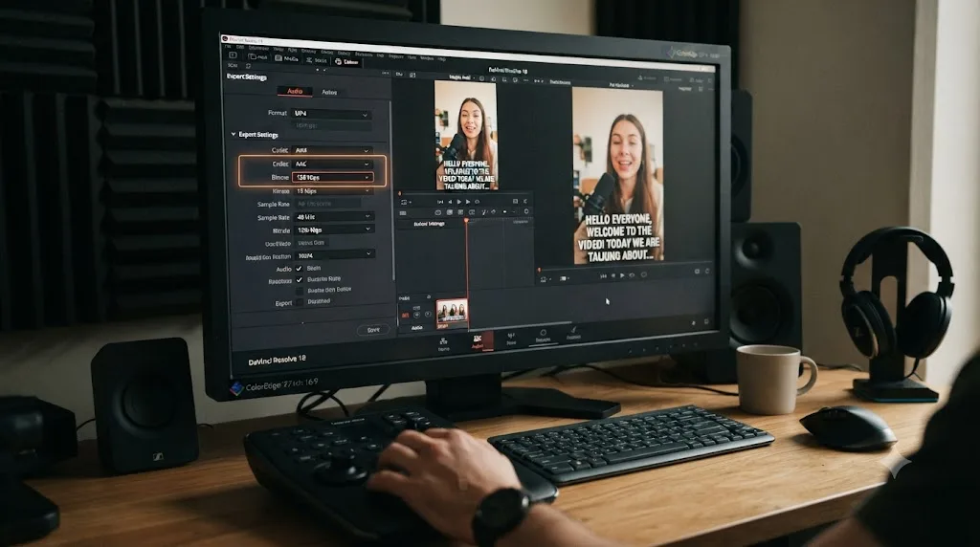Viewport: 980px width, 547px height.
Task: Jump to clip start in the small source viewer
Action: pos(440,202)
